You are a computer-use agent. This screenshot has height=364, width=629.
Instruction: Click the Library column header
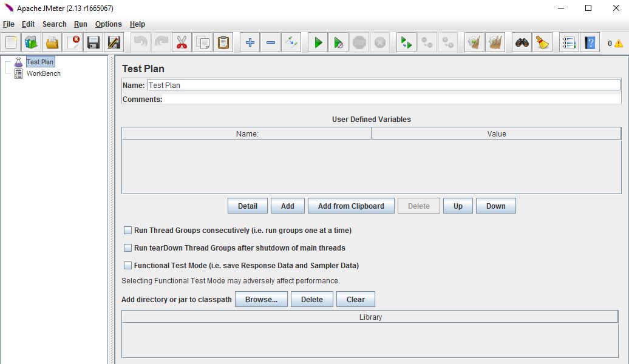370,317
